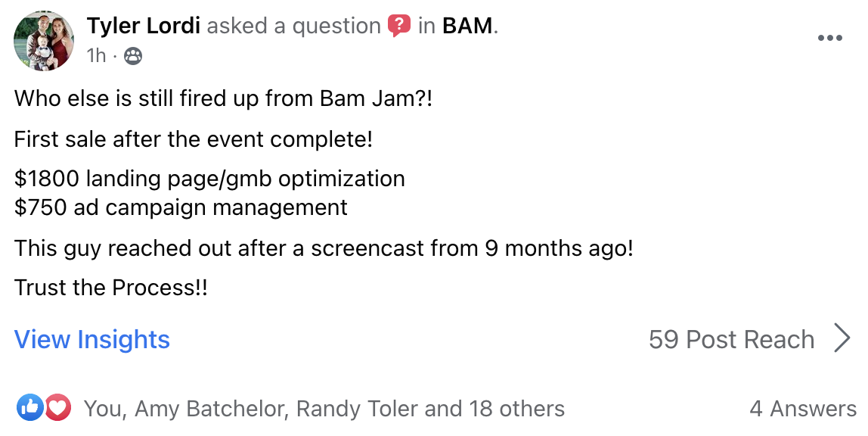This screenshot has width=868, height=436.
Task: View the 4 Answers
Action: 803,409
